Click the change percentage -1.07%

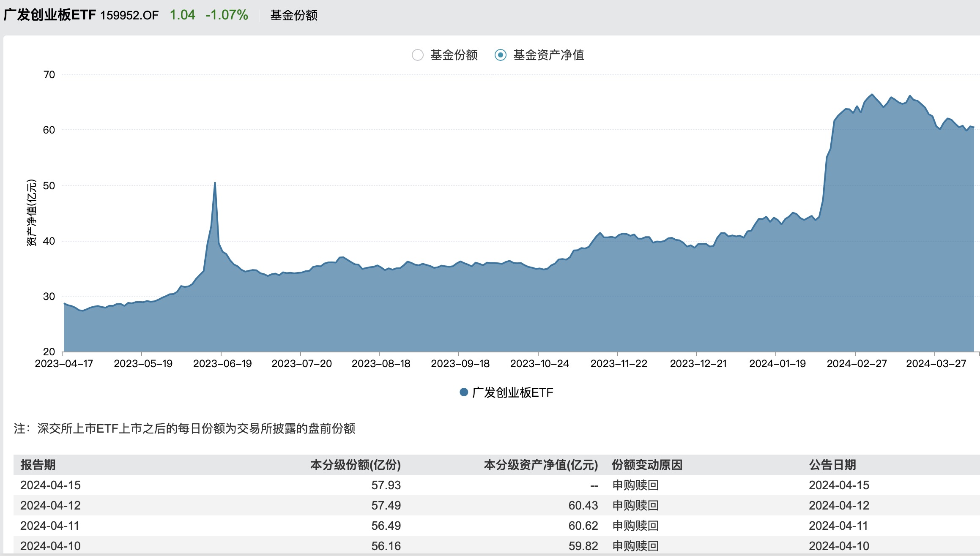coord(227,15)
